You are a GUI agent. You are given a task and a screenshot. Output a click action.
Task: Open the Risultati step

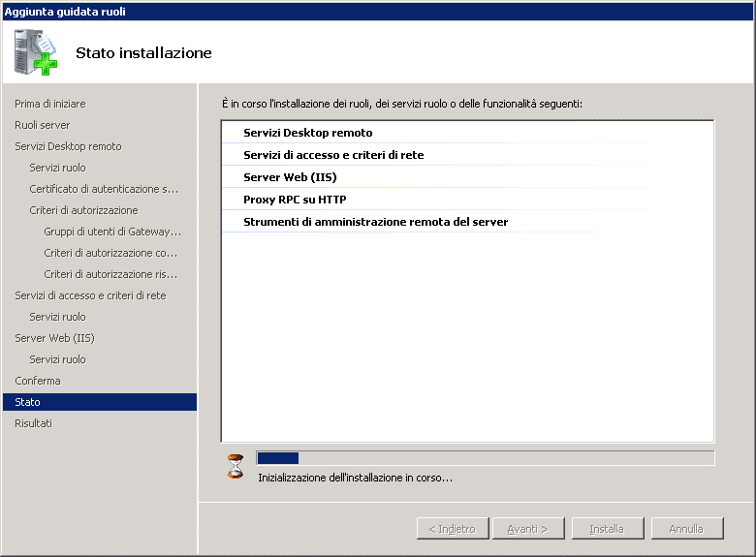[33, 423]
